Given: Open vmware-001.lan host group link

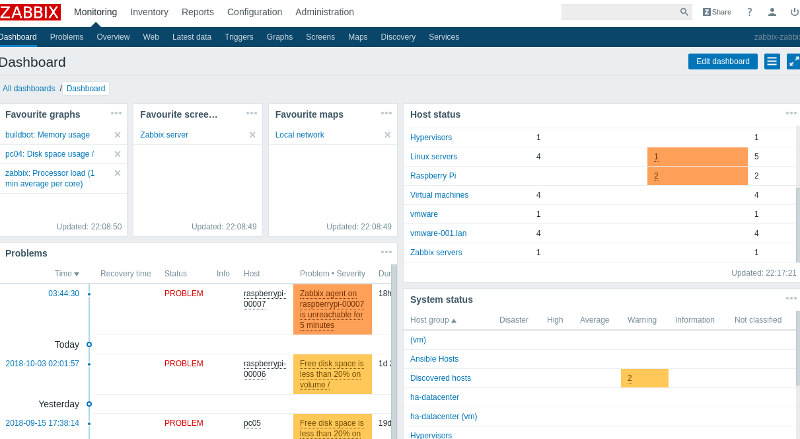Looking at the screenshot, I should [x=438, y=233].
